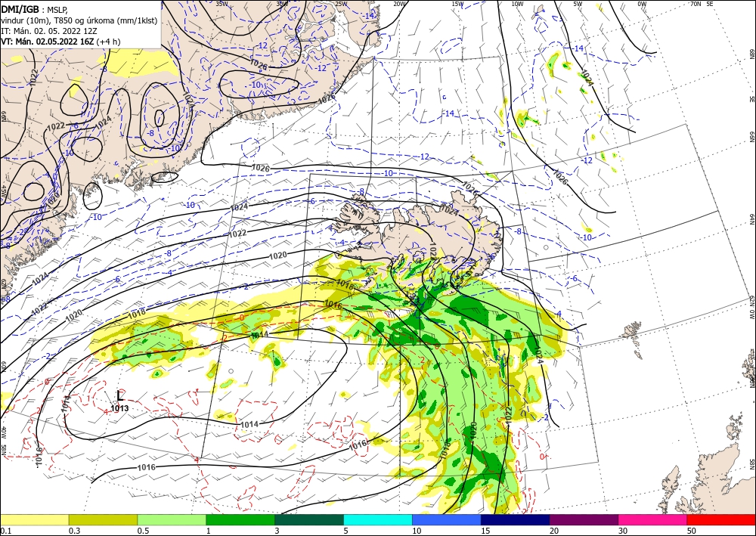The height and width of the screenshot is (536, 756).
Task: Click the olive 0.3–0.5 mm legend swatch
Action: pos(103,519)
